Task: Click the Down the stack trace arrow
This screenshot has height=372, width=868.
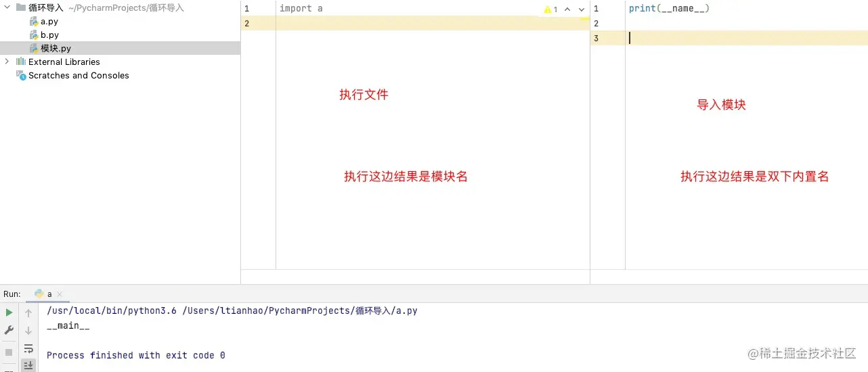Action: (x=28, y=331)
